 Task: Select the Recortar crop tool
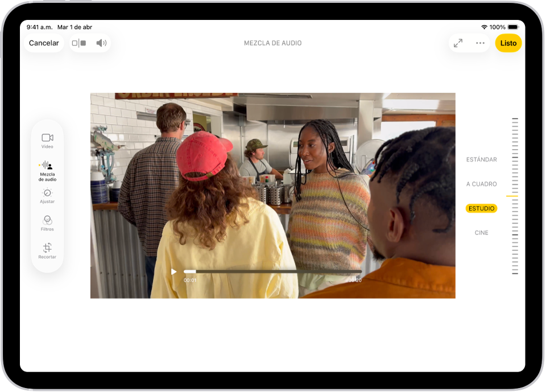click(x=47, y=250)
